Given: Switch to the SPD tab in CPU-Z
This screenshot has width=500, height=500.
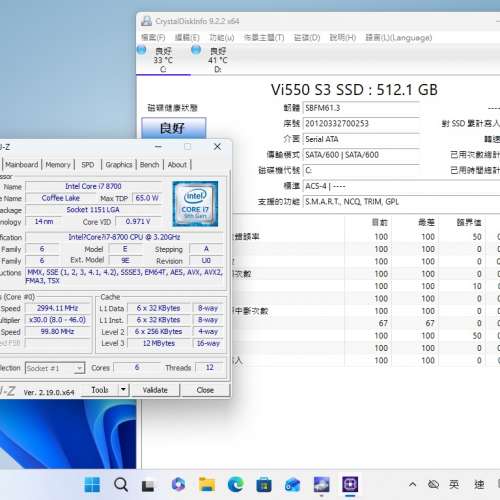Looking at the screenshot, I should point(88,165).
